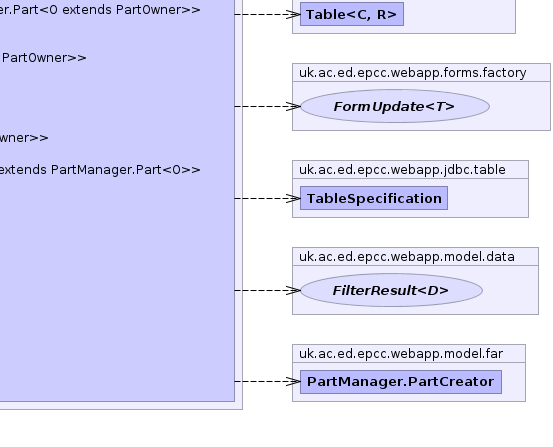Open the FormUpdate<T> interface ellipse
553x447 pixels.
coord(395,106)
